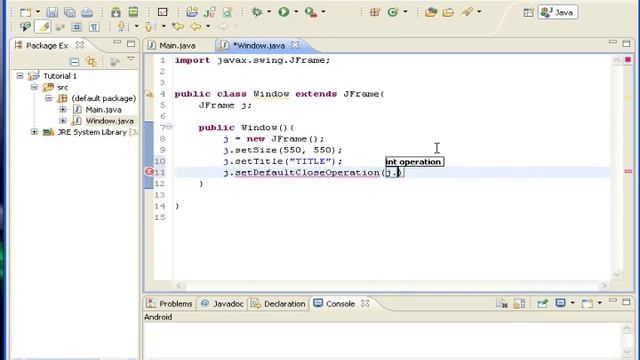The width and height of the screenshot is (640, 360).
Task: Click the Clear Console icon
Action: pos(502,304)
